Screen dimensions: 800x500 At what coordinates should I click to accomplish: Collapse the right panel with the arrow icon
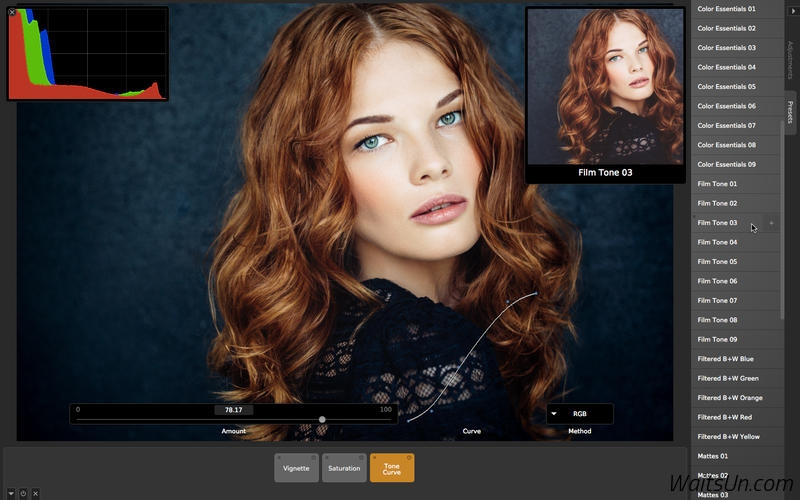point(793,11)
